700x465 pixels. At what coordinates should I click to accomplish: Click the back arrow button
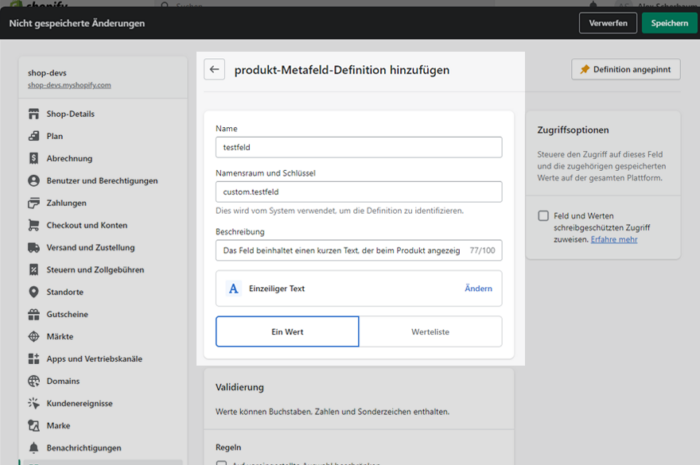[x=214, y=70]
